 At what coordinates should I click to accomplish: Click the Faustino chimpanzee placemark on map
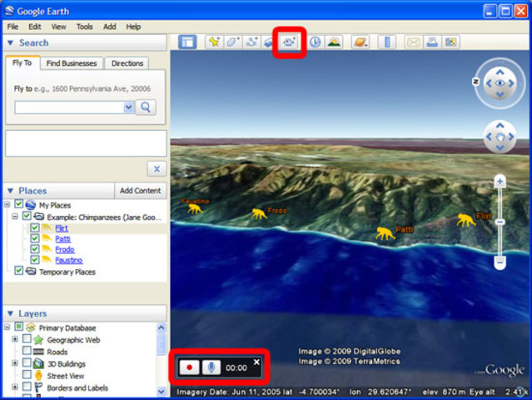pyautogui.click(x=195, y=208)
